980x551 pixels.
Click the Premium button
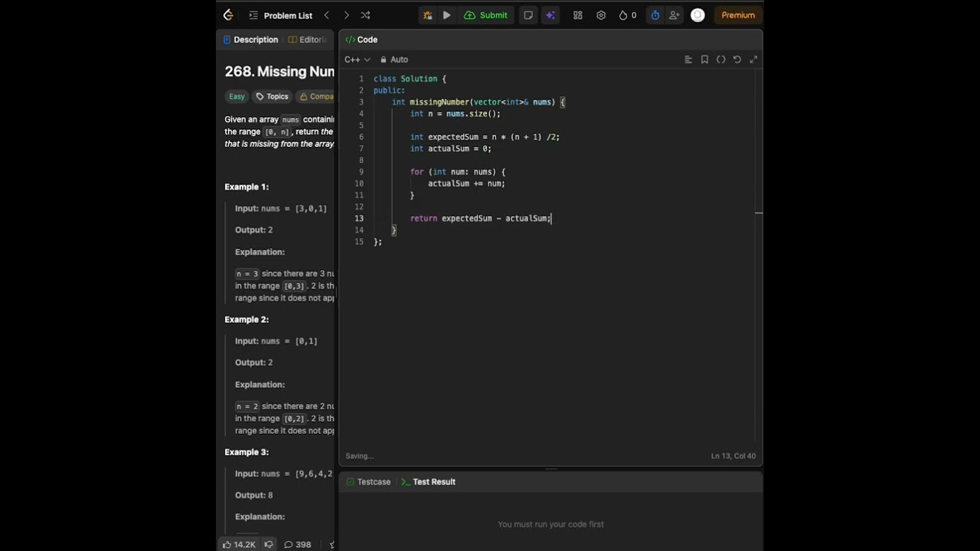pos(738,15)
